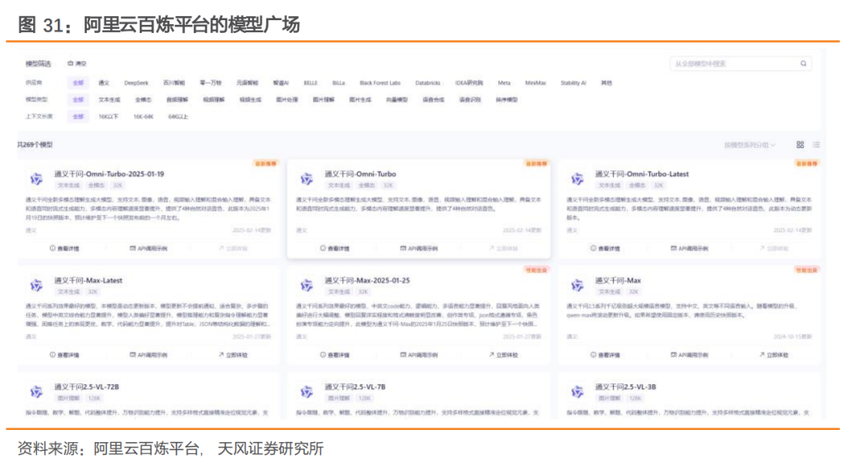
Task: Switch to list view layout
Action: point(816,145)
